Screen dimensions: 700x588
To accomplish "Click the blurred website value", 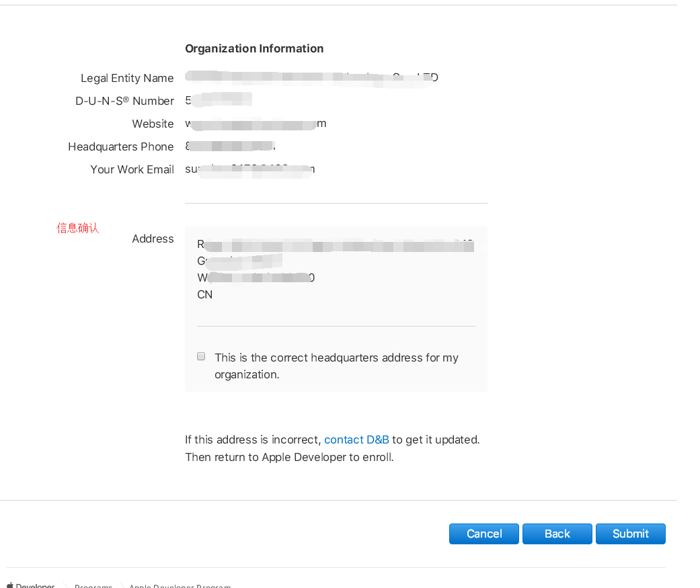I will [x=256, y=124].
